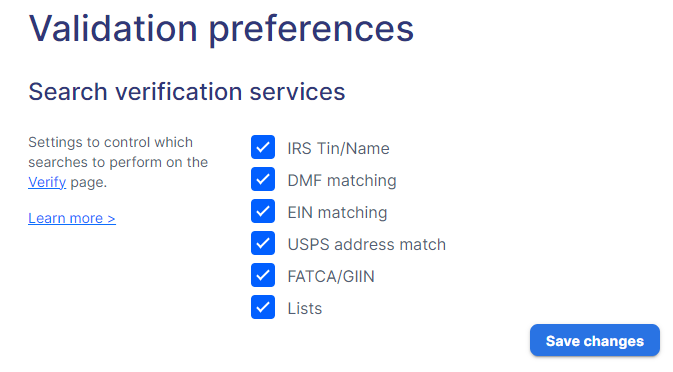673x372 pixels.
Task: Click the USPS address match label
Action: [367, 244]
